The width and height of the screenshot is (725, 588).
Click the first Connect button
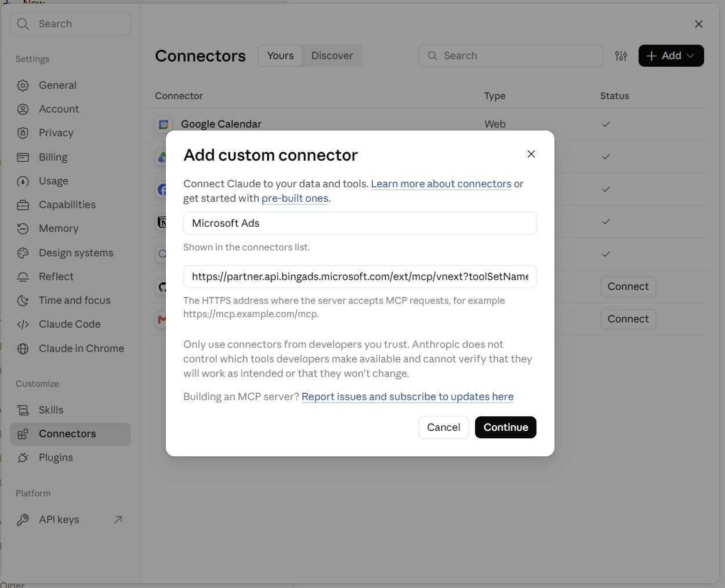click(628, 286)
